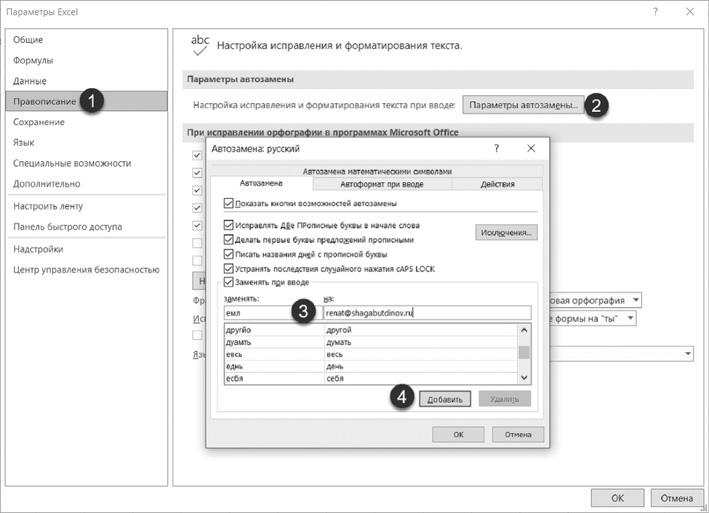Switch to 'Автоформат при вводе' tab

point(382,185)
